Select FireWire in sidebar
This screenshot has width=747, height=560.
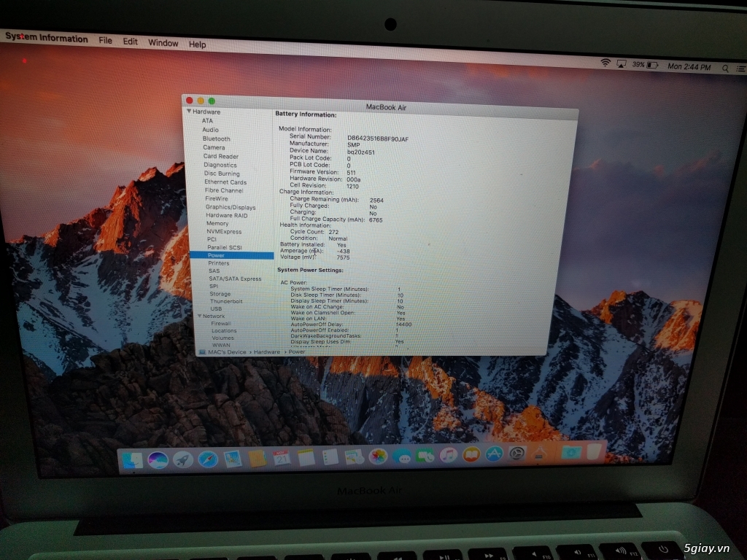click(x=216, y=198)
